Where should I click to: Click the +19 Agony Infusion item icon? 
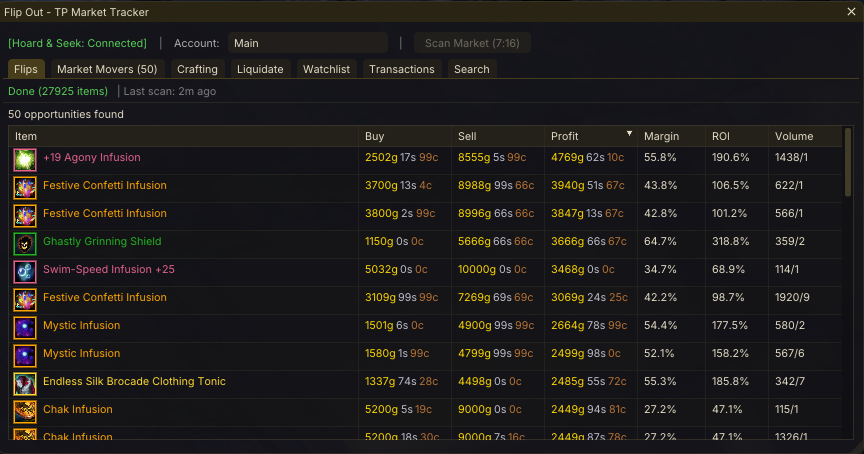coord(25,160)
